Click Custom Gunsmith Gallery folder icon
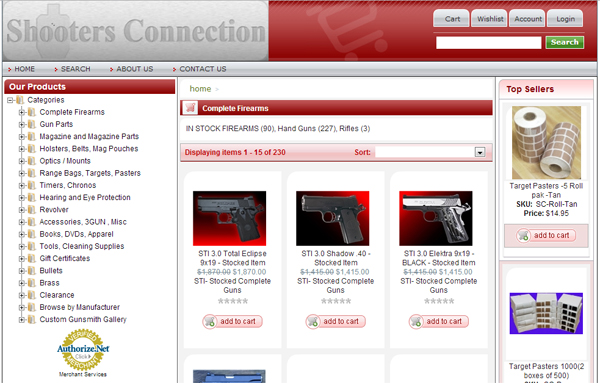The height and width of the screenshot is (383, 600). click(32, 320)
